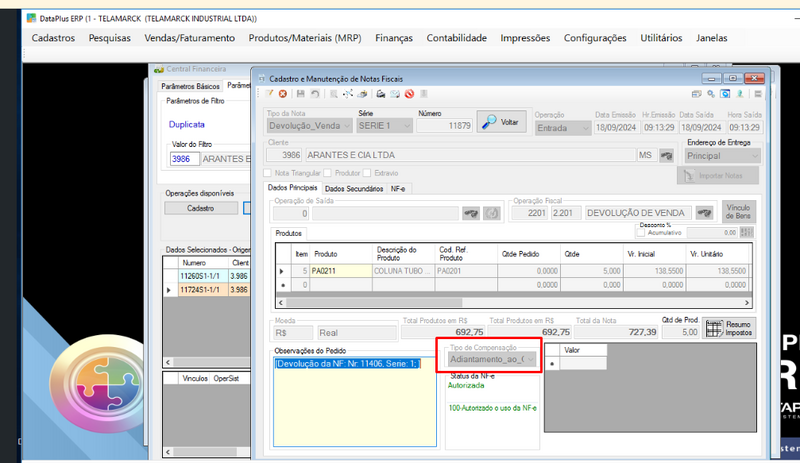The width and height of the screenshot is (800, 463).
Task: Open the Endereço de Entrega dropdown
Action: tap(722, 156)
